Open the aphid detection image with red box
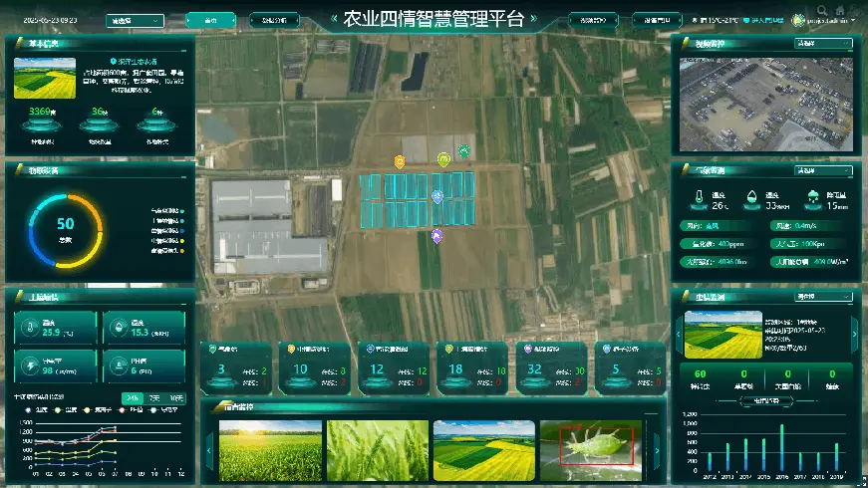868x488 pixels. 591,450
